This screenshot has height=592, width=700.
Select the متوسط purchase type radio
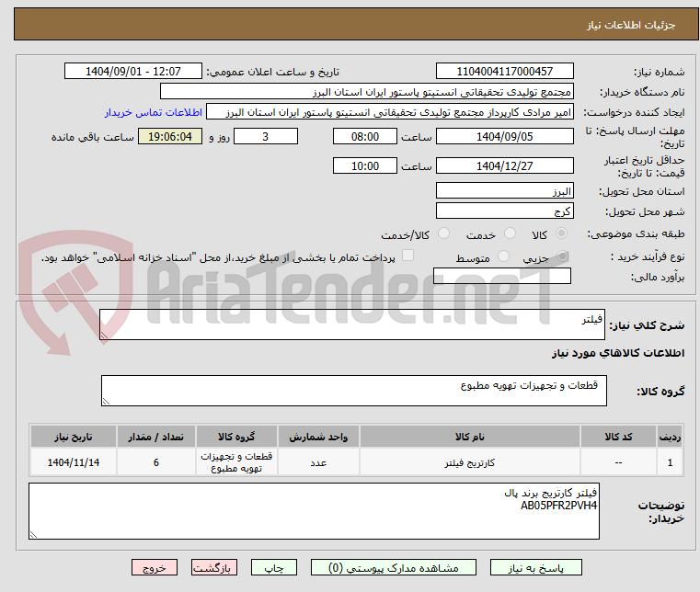(x=503, y=256)
